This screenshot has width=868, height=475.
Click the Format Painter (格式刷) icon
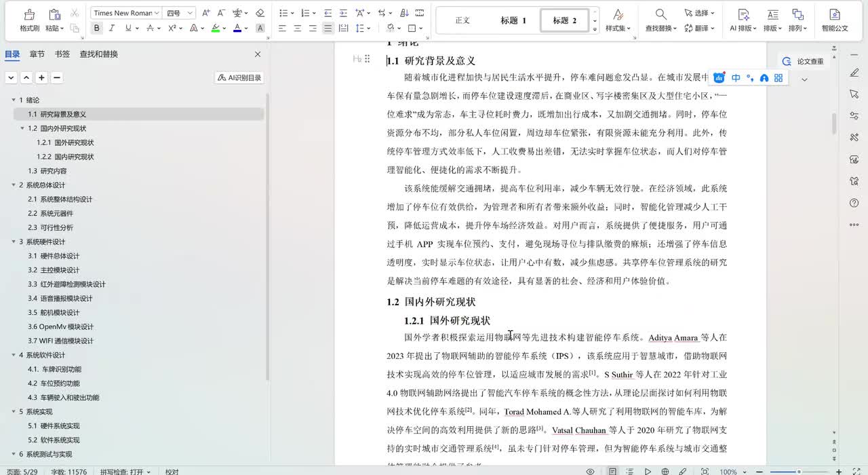[29, 14]
